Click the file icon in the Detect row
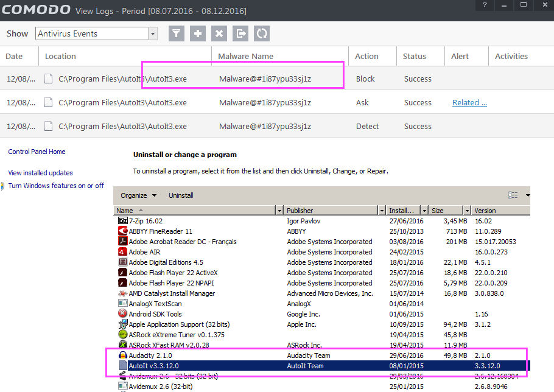The height and width of the screenshot is (392, 554). (49, 126)
